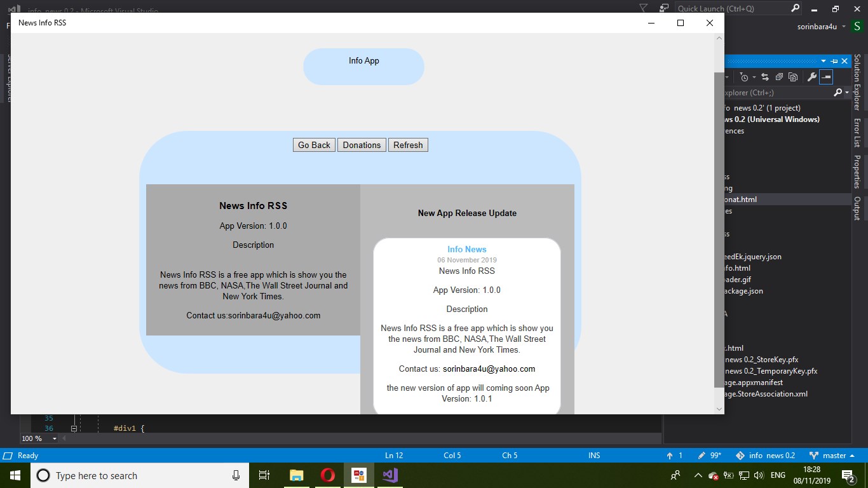
Task: Click Collapse All icon in Solution Explorer
Action: 779,77
